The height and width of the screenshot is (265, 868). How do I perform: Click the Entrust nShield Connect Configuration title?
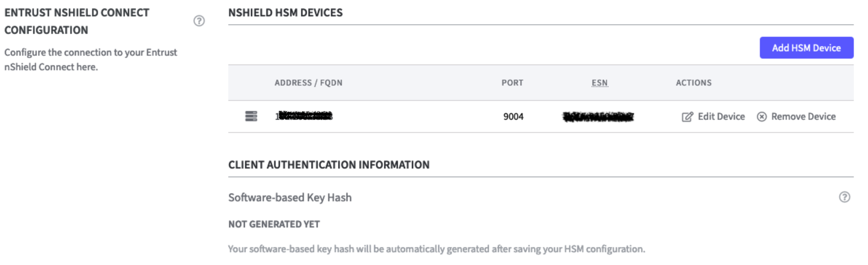coord(77,21)
